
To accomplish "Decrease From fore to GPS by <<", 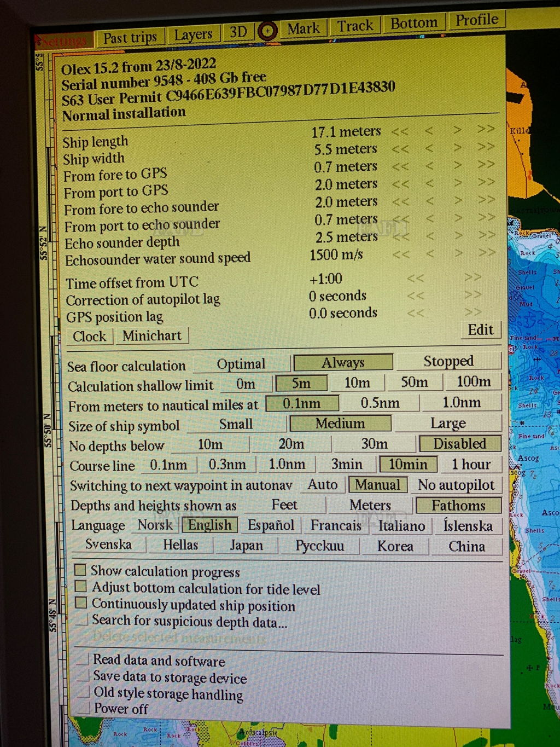I will click(400, 166).
